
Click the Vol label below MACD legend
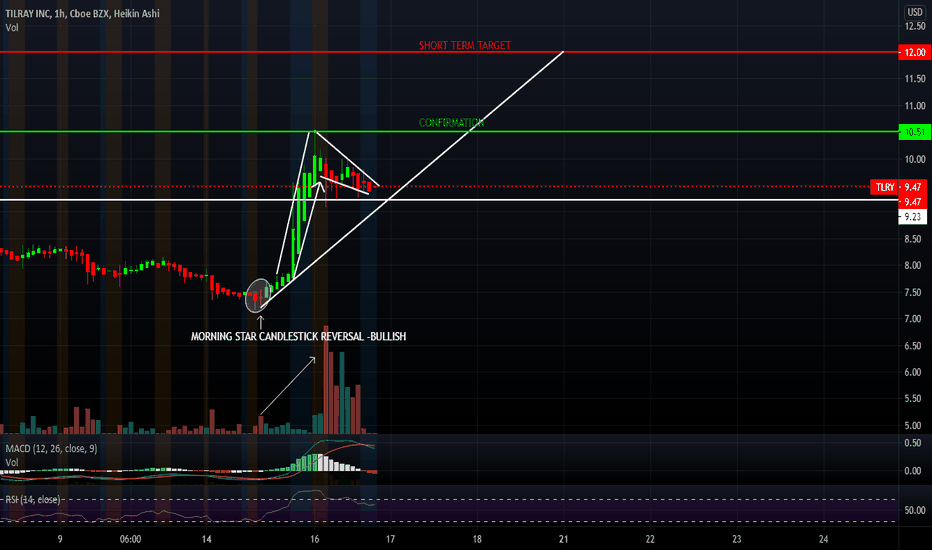coord(12,462)
